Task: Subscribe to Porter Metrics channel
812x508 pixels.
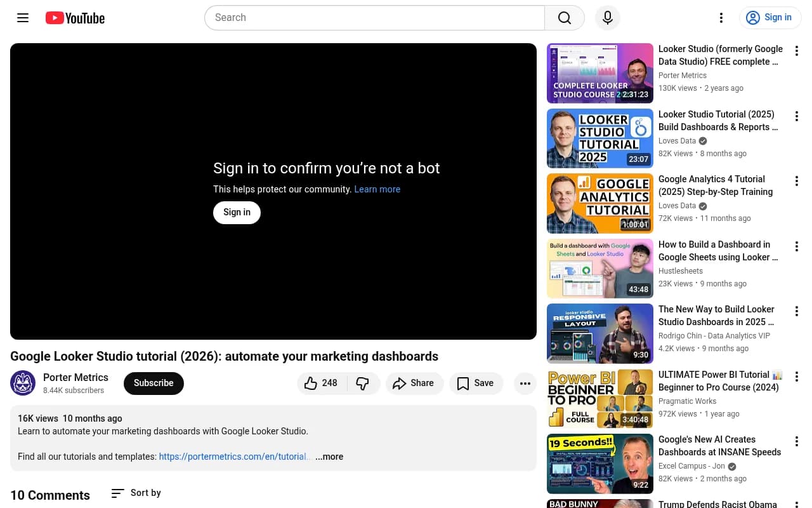Action: [x=154, y=384]
